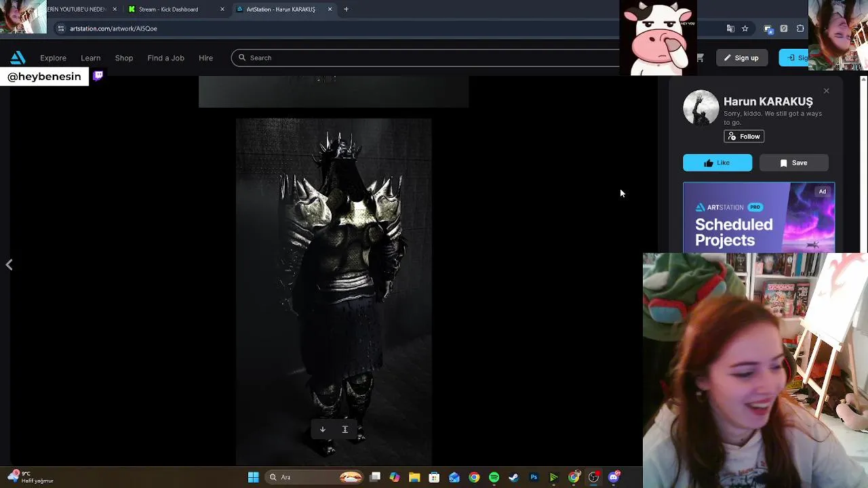Launch Copilot from the taskbar

pyautogui.click(x=395, y=477)
